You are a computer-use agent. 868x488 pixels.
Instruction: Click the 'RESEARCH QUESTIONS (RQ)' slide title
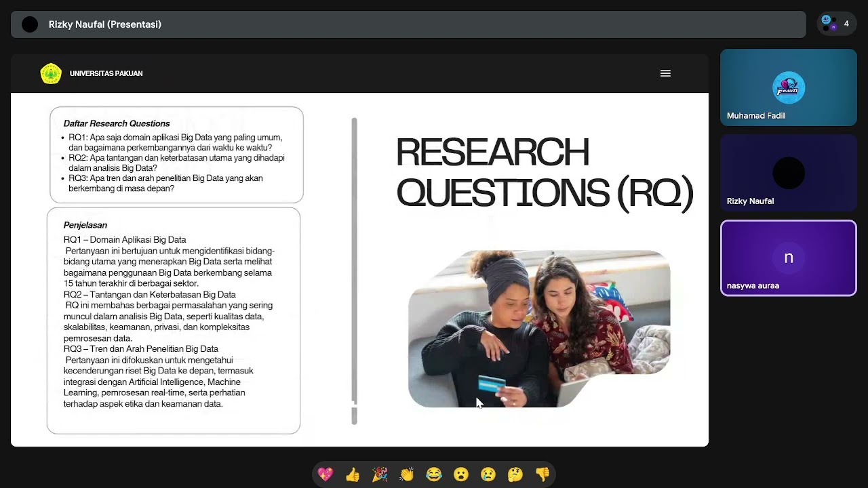pos(545,173)
